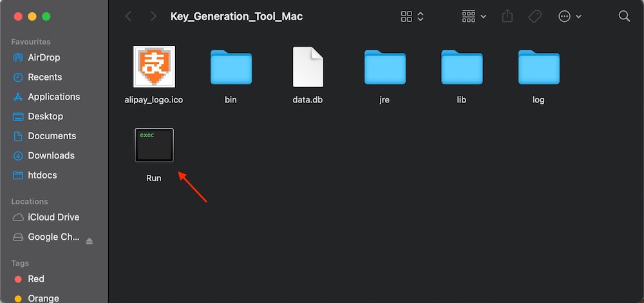Select the data.db file

tap(308, 68)
